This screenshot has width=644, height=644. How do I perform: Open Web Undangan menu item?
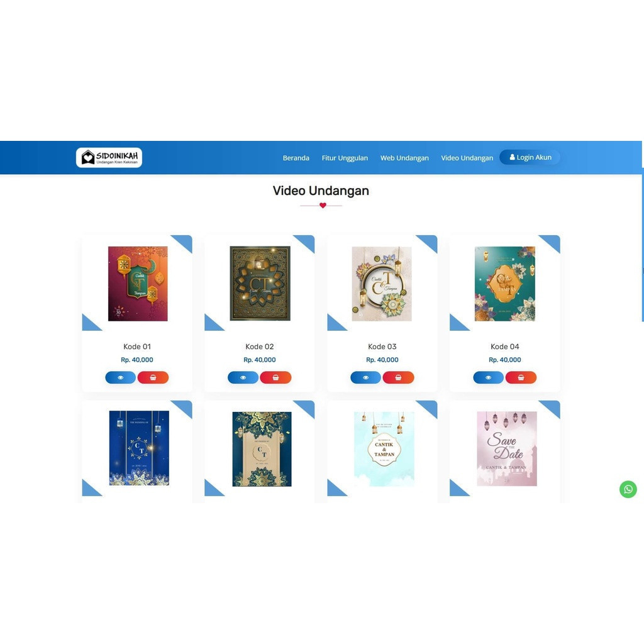[404, 158]
